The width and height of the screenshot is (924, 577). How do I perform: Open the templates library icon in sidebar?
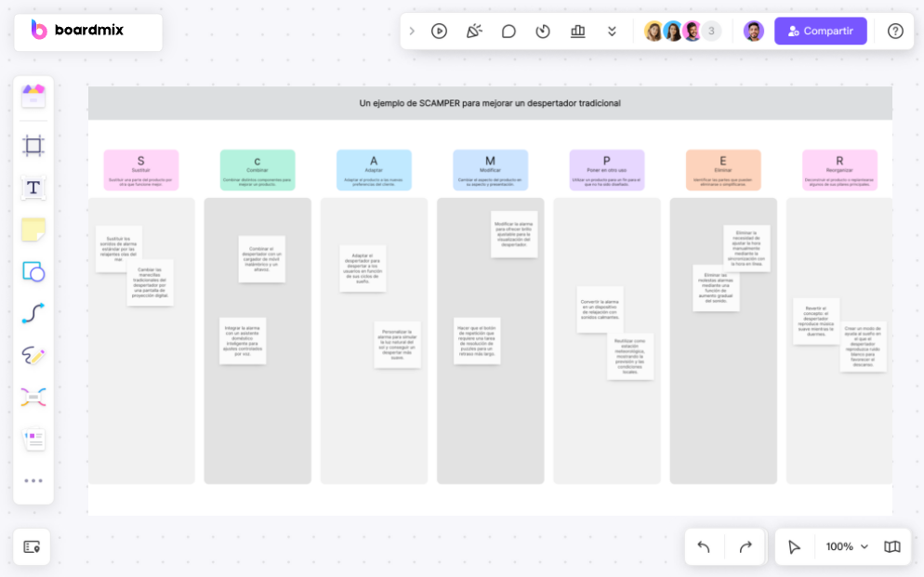(33, 96)
